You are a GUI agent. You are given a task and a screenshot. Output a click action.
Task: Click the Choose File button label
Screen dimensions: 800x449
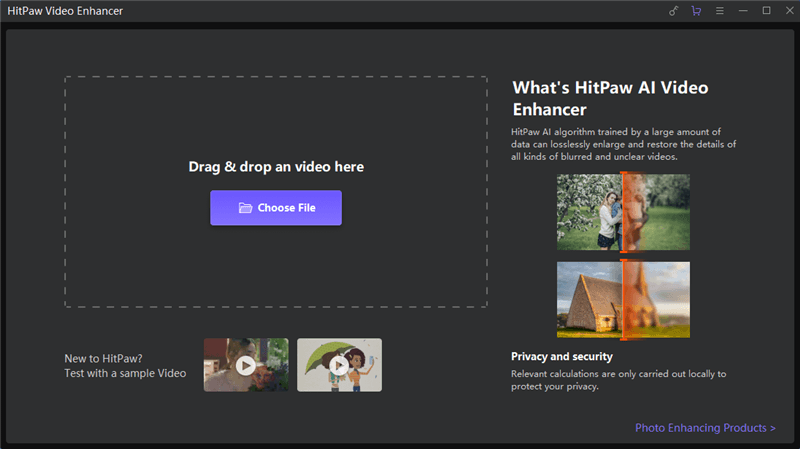point(286,208)
